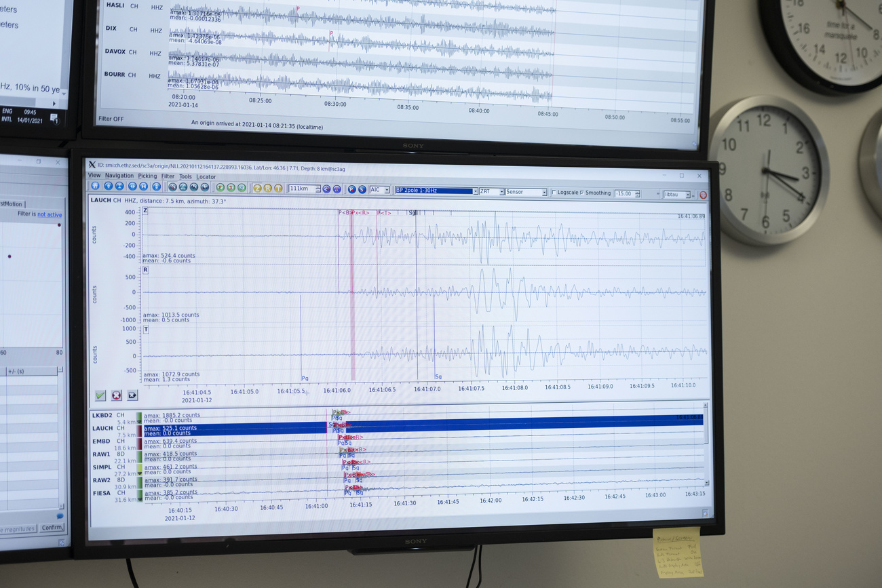Open the AIC picker dropdown
This screenshot has height=588, width=882.
379,190
